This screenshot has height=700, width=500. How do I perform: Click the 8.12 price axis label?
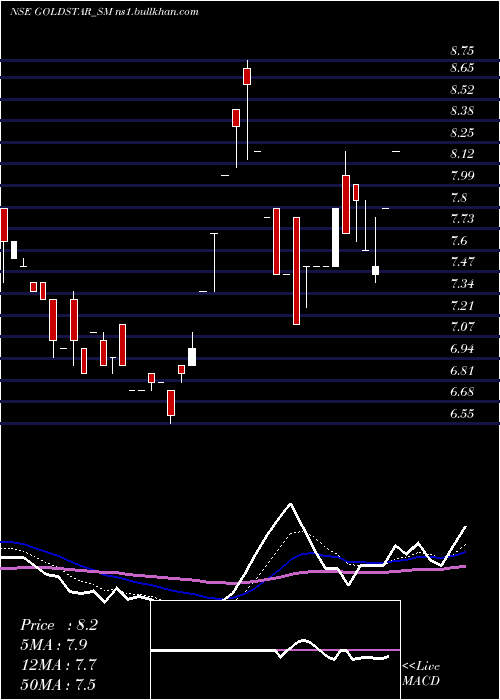[462, 154]
